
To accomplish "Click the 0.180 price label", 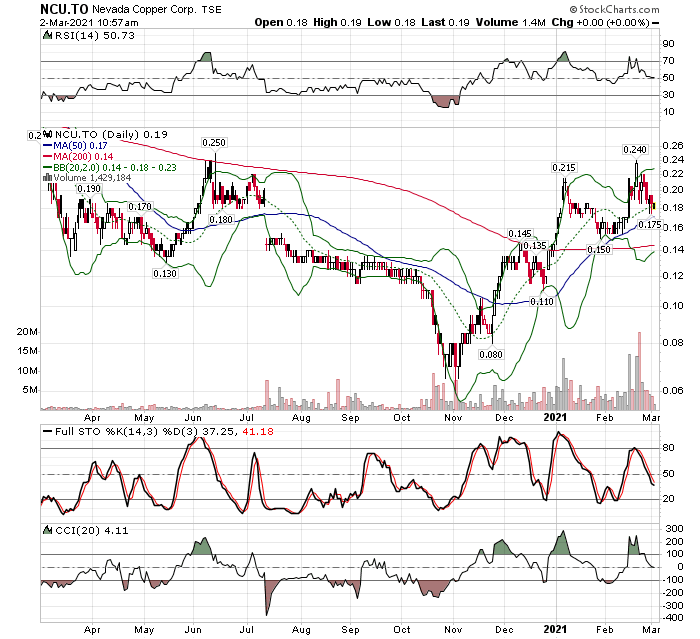I will pos(221,220).
